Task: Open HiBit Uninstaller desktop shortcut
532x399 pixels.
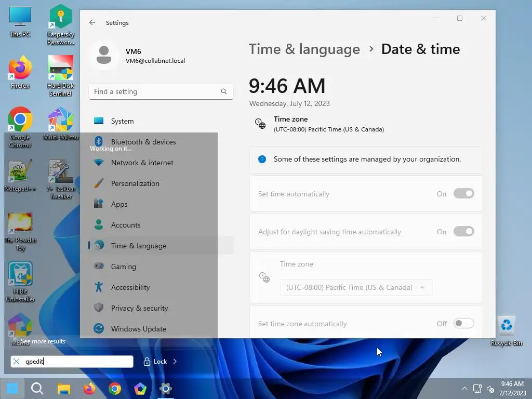Action: [x=20, y=282]
